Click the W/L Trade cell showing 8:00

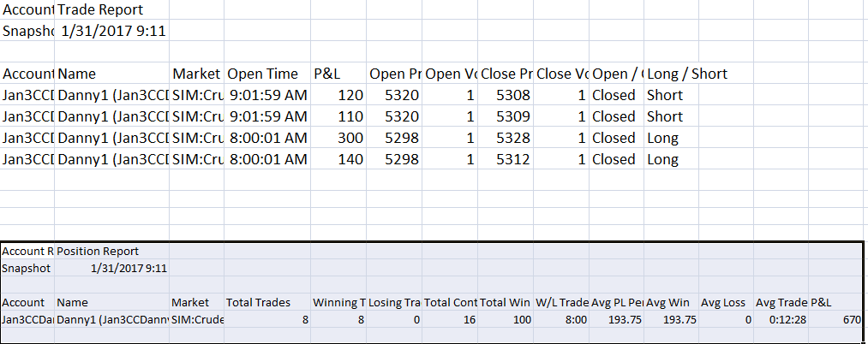click(x=561, y=320)
